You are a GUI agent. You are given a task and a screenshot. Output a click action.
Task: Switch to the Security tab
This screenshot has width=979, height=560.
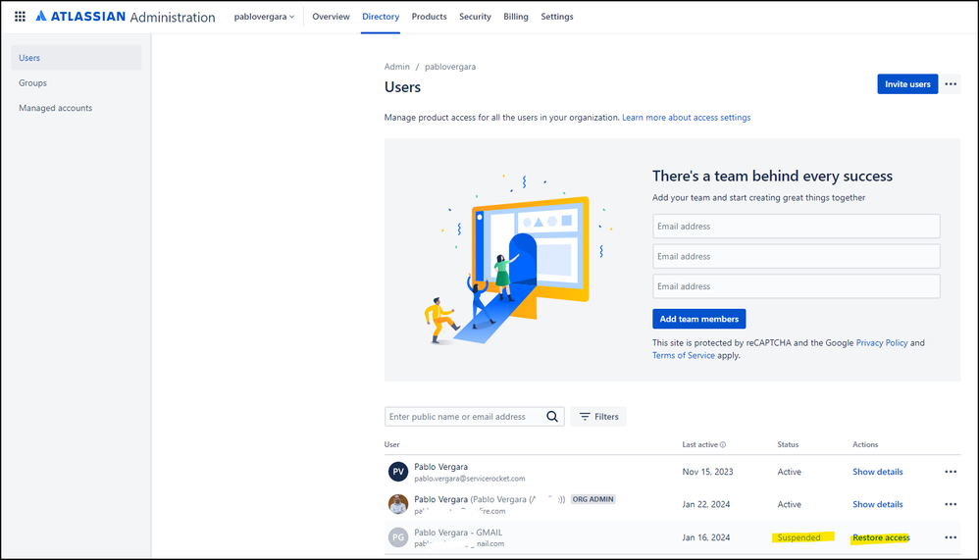475,17
